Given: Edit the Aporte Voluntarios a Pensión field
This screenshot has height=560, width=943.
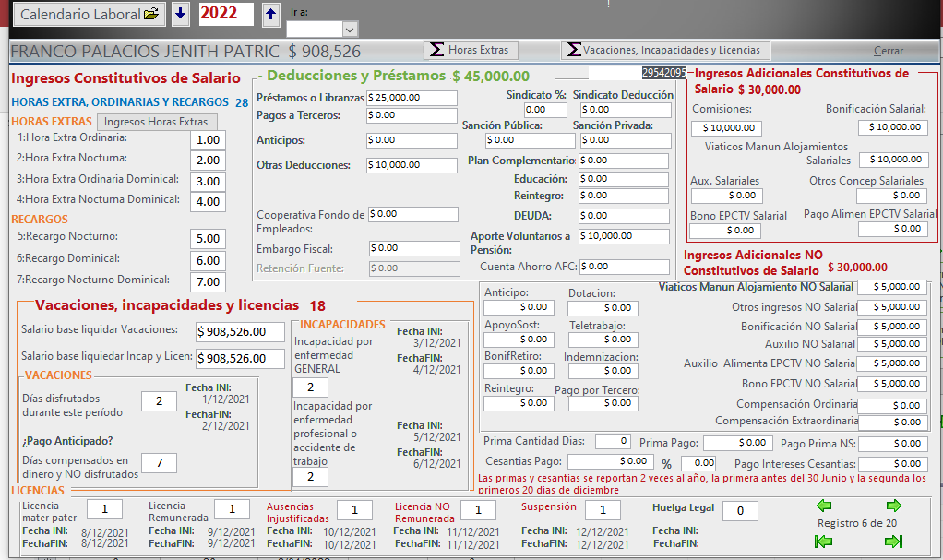Looking at the screenshot, I should point(624,236).
